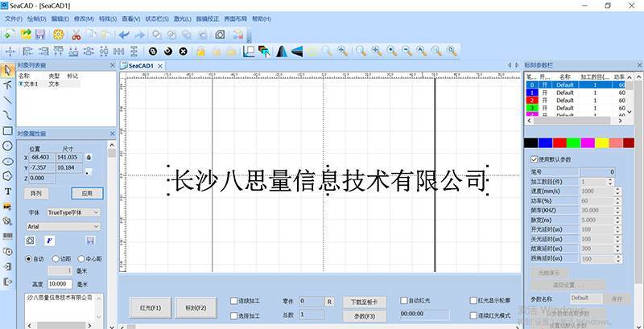The width and height of the screenshot is (644, 329).
Task: Pick the magenta color swatch
Action: tap(588, 142)
